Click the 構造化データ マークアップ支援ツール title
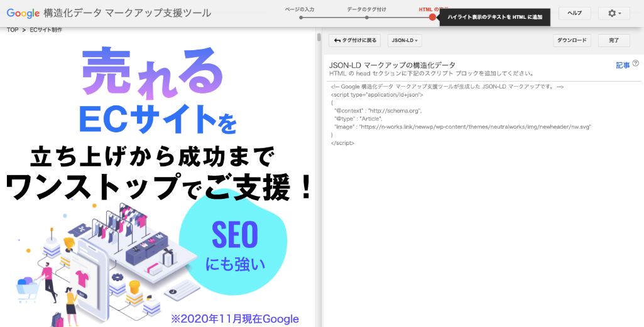This screenshot has width=644, height=327. tap(128, 13)
